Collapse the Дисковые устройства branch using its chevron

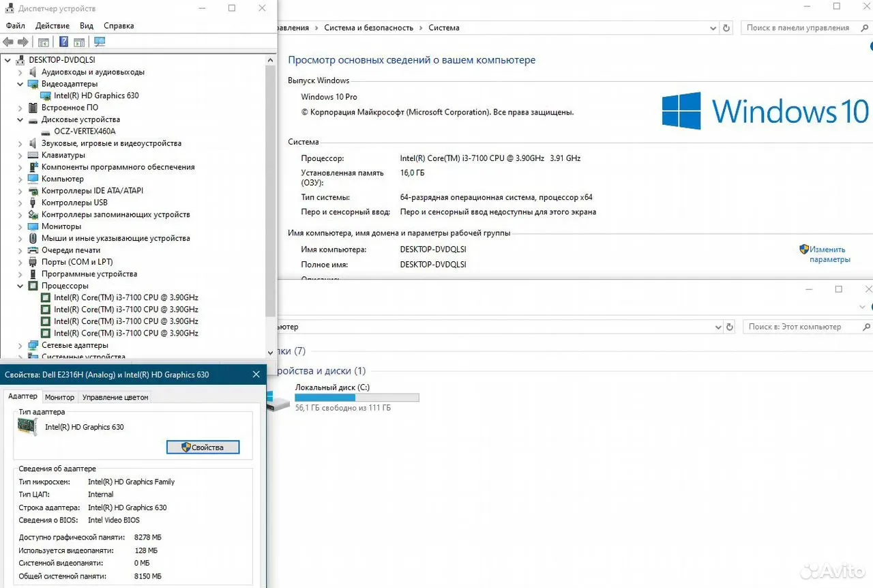tap(20, 119)
